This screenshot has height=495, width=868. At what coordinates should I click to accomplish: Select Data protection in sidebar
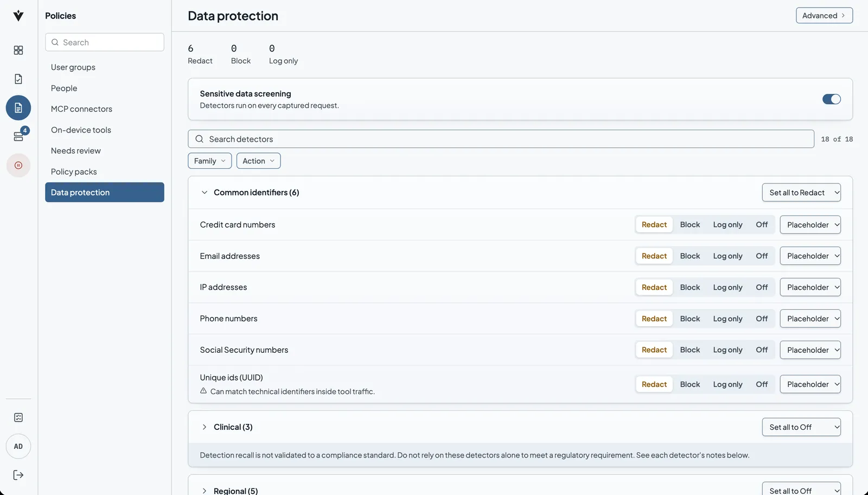[x=105, y=192]
